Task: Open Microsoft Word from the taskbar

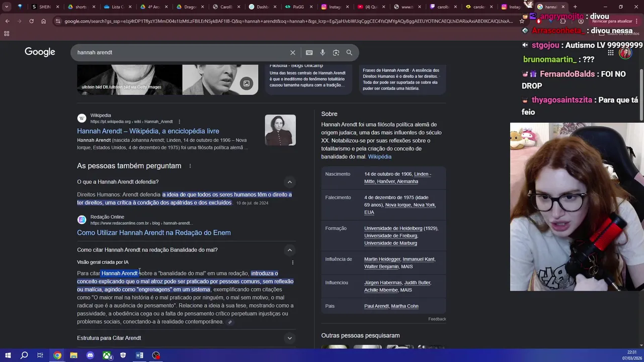Action: click(139, 355)
